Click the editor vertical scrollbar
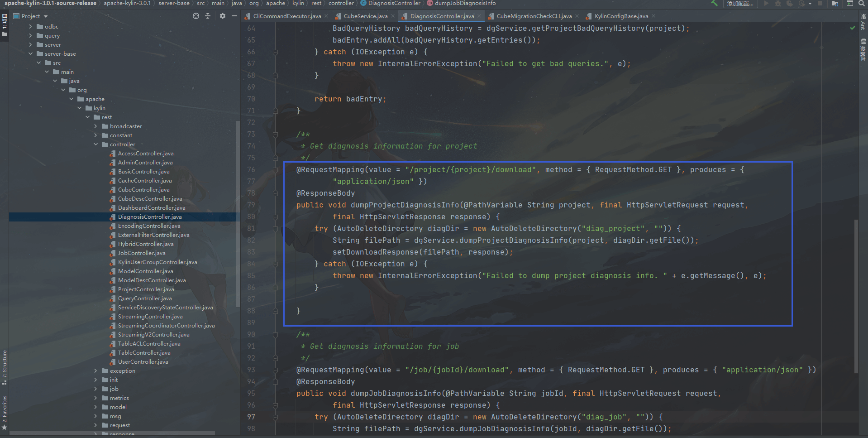 tap(856, 294)
